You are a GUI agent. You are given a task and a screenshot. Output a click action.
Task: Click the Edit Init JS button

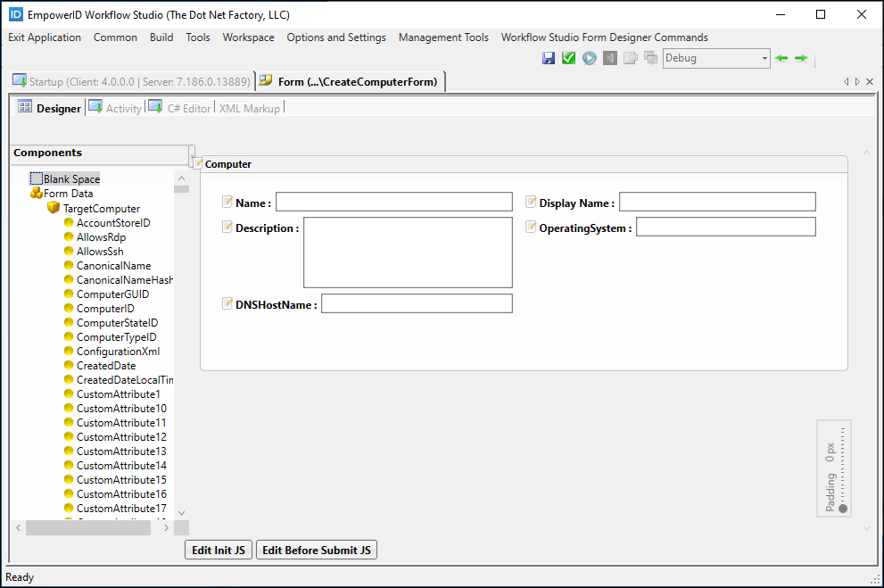pos(219,551)
